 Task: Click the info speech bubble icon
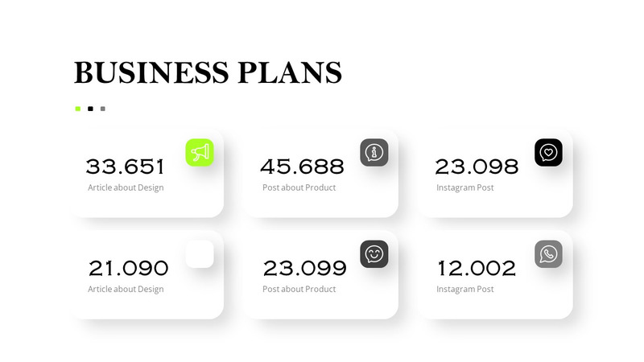[x=374, y=152]
